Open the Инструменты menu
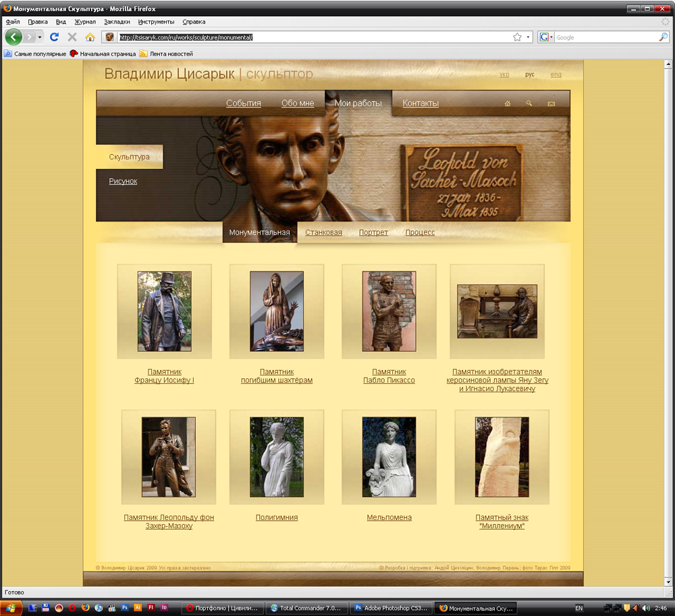The width and height of the screenshot is (675, 616). pos(157,22)
